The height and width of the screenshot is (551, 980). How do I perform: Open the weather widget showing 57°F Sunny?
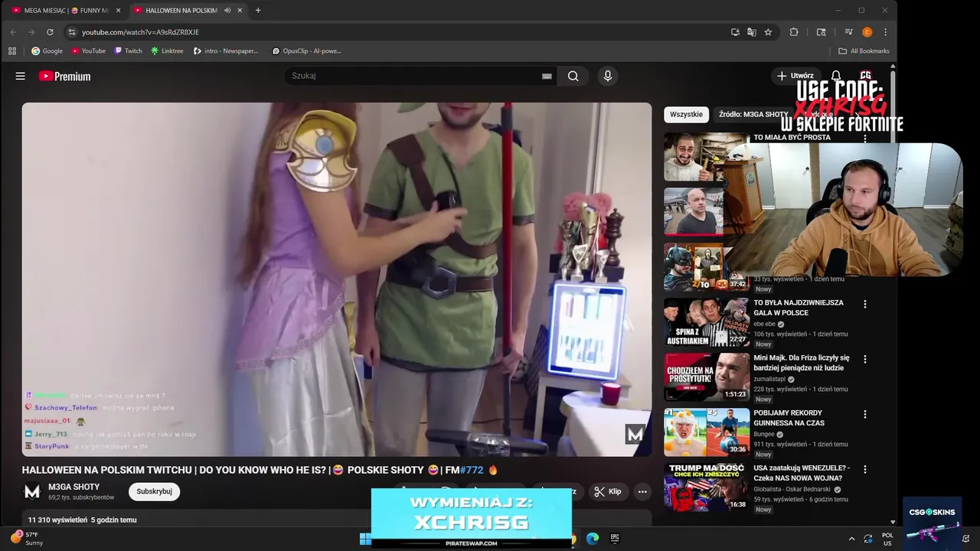pyautogui.click(x=28, y=538)
